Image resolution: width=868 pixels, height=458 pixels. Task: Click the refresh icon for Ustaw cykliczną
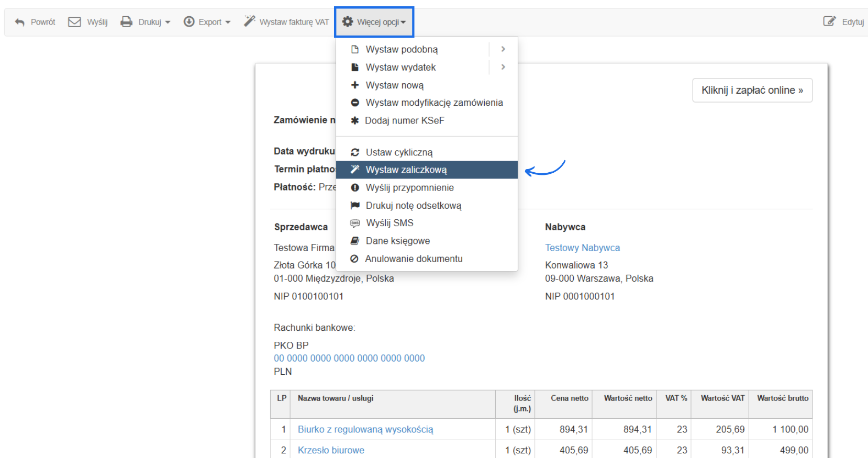(x=355, y=152)
